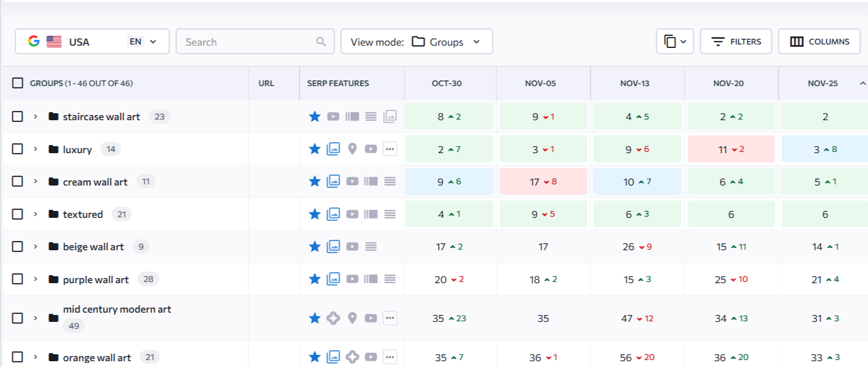Viewport: 868px width, 367px height.
Task: Click the folder icon beside purple wall art
Action: pyautogui.click(x=54, y=280)
